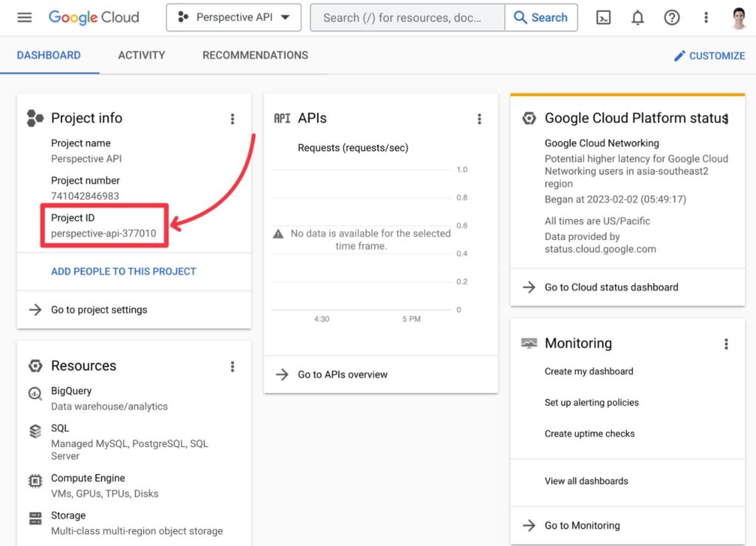Go to Monitoring
The height and width of the screenshot is (546, 756).
point(582,525)
